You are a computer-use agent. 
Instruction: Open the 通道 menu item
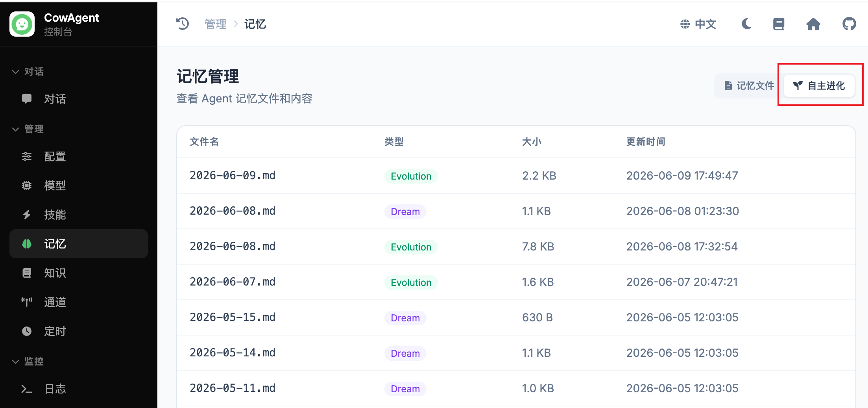pos(79,302)
